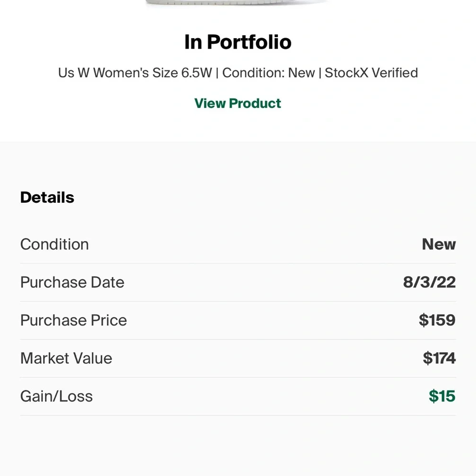Tap the New condition value
Image resolution: width=476 pixels, height=476 pixels.
click(x=439, y=244)
